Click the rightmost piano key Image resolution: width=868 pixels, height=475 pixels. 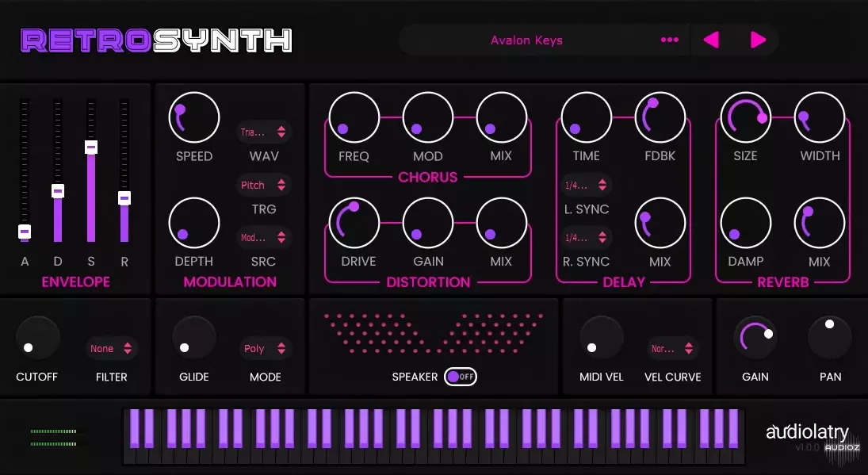(x=740, y=458)
